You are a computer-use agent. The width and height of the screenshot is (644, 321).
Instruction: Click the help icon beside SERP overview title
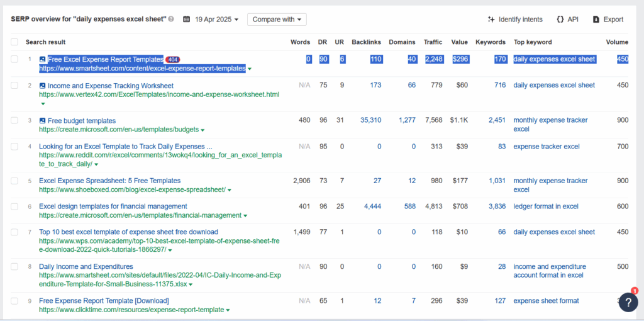(171, 20)
